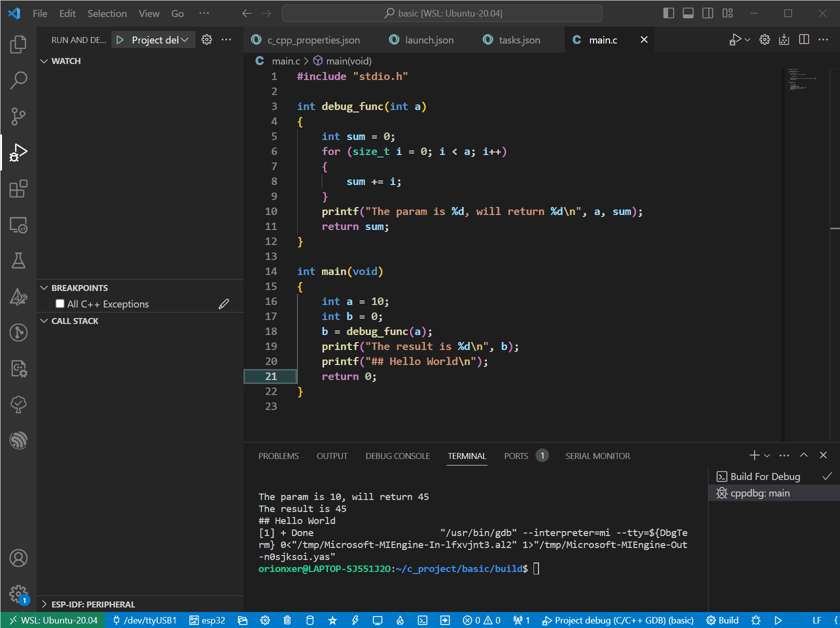Image resolution: width=840 pixels, height=628 pixels.
Task: Click the errors and warnings counter
Action: click(x=481, y=620)
